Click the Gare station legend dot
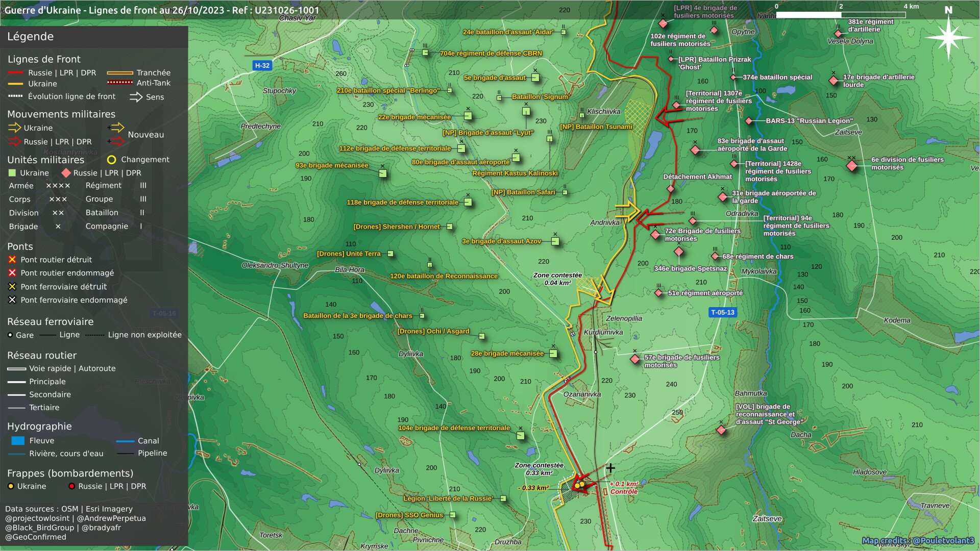Image resolution: width=980 pixels, height=551 pixels. tap(10, 335)
